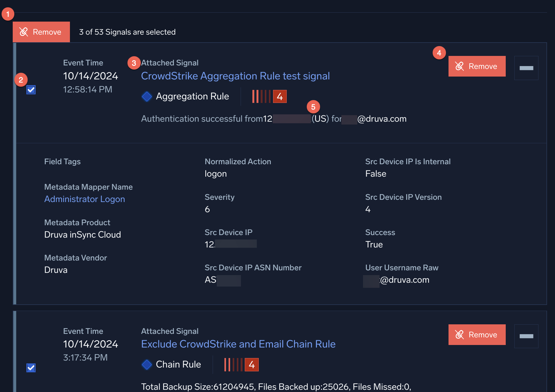This screenshot has width=555, height=392.
Task: Collapse the Exclude CrowdStrike Chain Rule signal
Action: [526, 336]
